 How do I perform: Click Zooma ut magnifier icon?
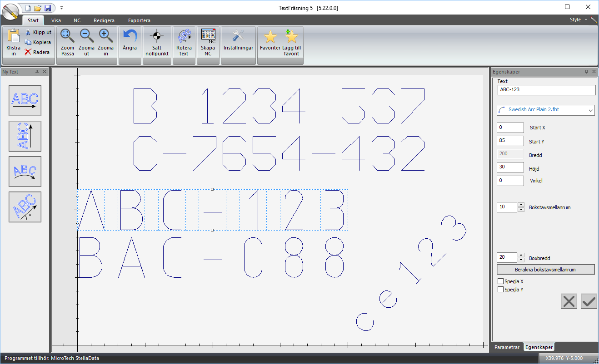(86, 36)
